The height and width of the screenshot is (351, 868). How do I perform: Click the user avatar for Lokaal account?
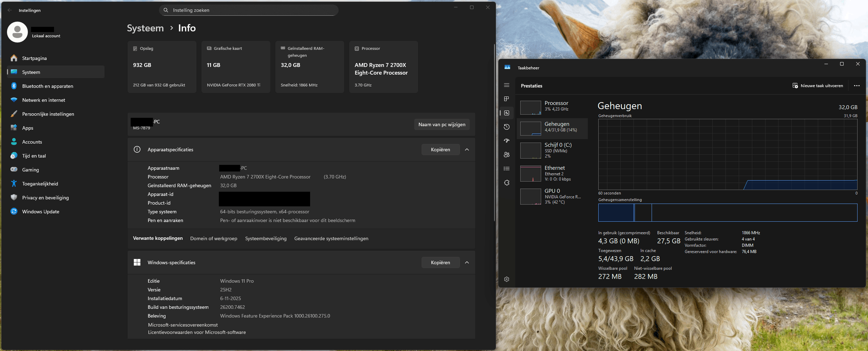tap(17, 32)
